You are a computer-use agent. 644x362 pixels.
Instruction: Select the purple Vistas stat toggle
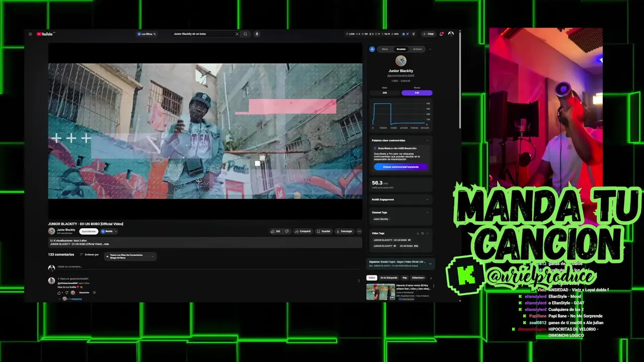point(417,93)
